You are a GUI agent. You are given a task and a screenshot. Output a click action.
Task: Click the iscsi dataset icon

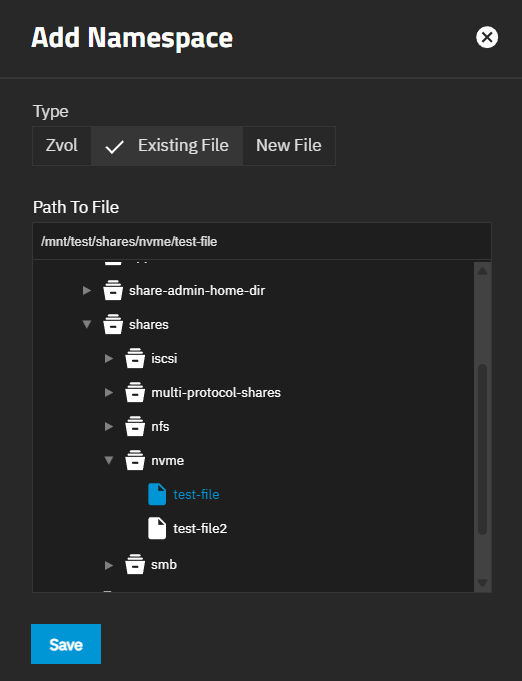pyautogui.click(x=135, y=358)
